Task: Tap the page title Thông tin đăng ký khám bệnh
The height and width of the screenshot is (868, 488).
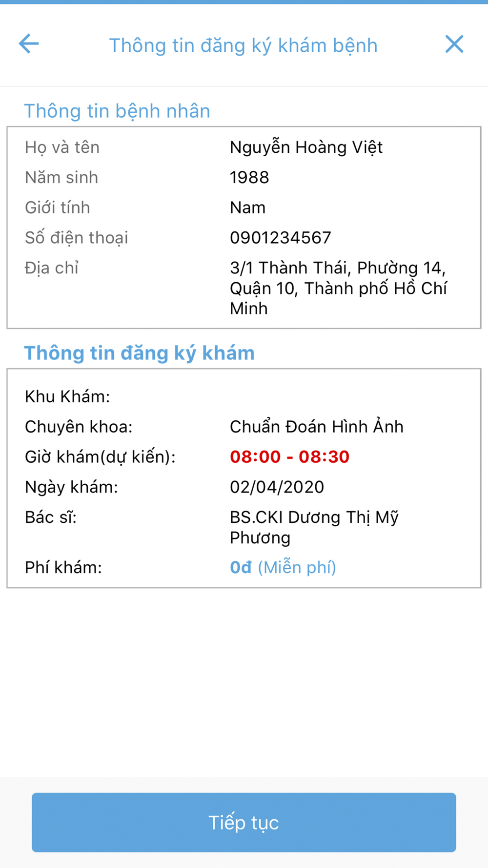Action: pos(243,45)
